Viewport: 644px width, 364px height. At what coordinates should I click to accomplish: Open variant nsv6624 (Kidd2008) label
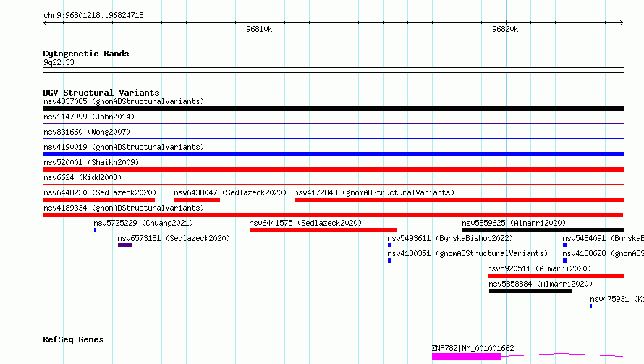[82, 177]
